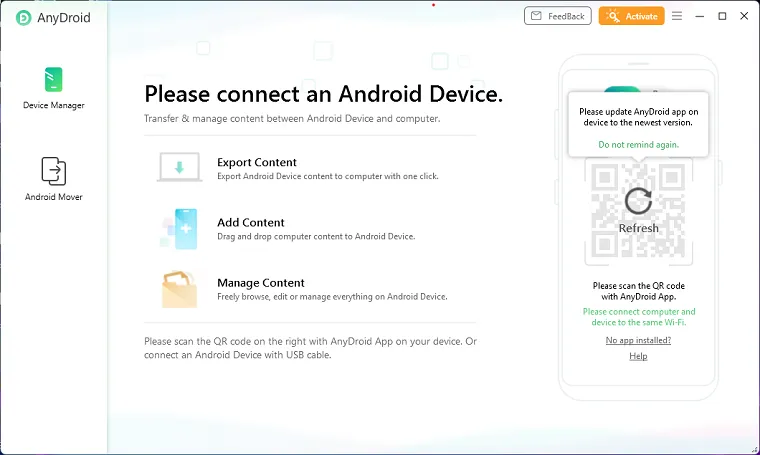Viewport: 760px width, 455px height.
Task: Click 'Transfer & manage content' subtitle
Action: click(292, 119)
